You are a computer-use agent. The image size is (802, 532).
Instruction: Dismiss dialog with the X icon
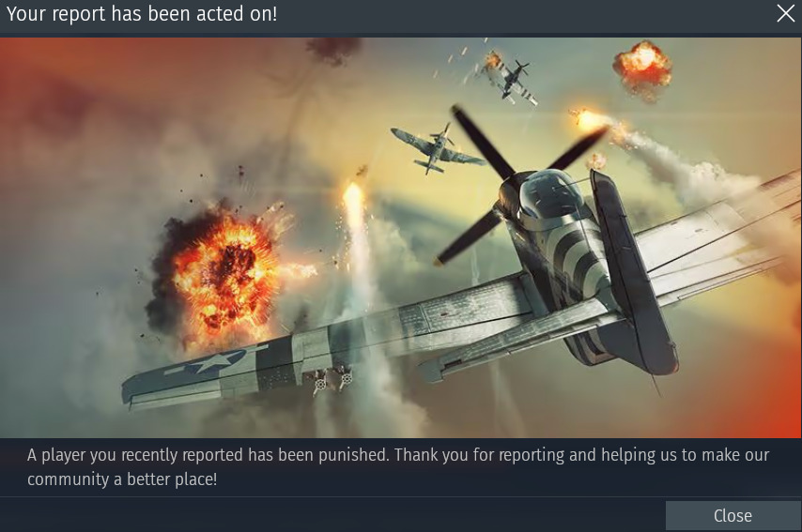(786, 13)
